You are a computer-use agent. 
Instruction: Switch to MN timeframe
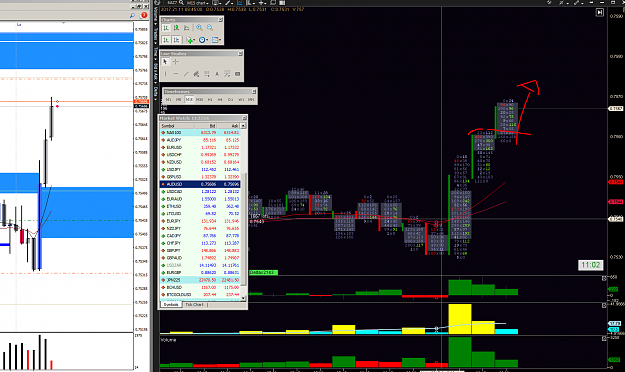(251, 99)
